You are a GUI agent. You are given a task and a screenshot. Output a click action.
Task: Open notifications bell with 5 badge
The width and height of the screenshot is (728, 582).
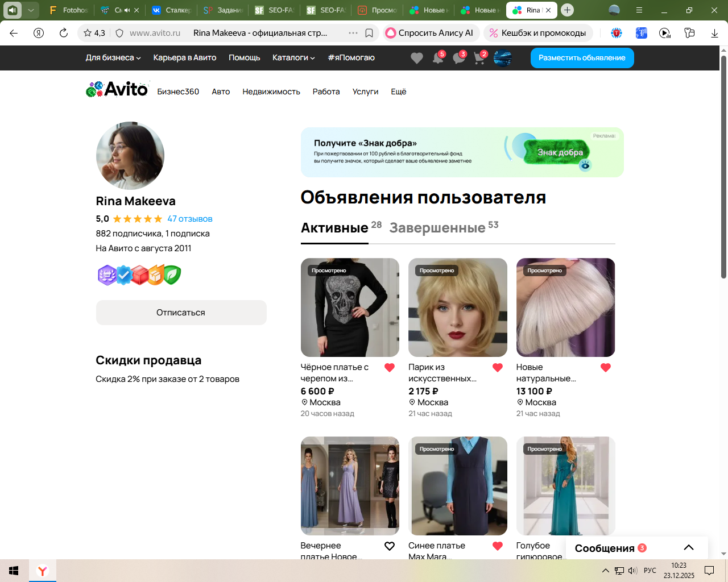coord(438,57)
